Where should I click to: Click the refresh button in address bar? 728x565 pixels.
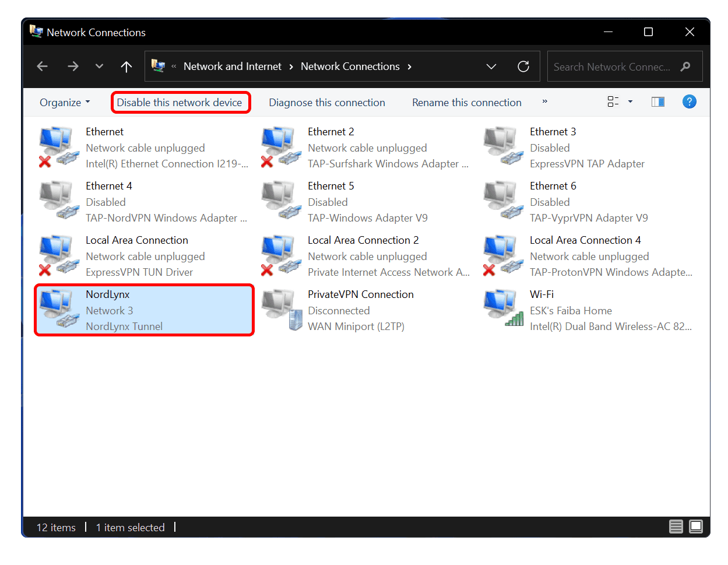[523, 66]
